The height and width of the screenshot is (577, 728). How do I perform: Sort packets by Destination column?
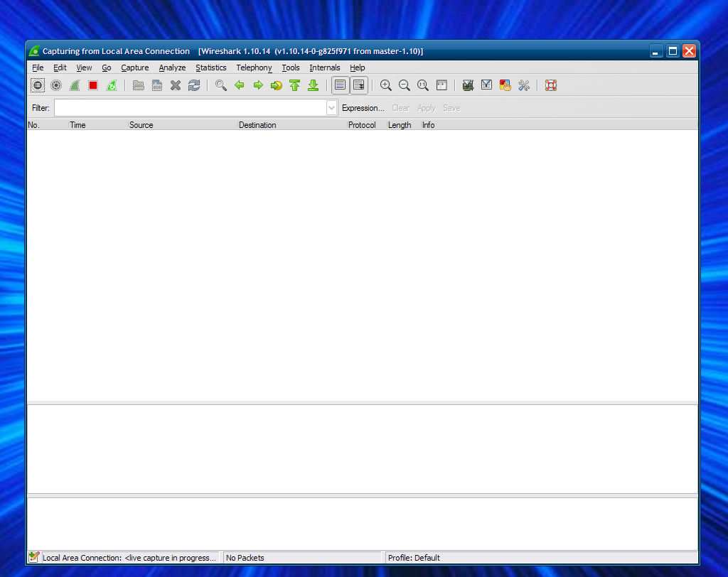coord(292,125)
